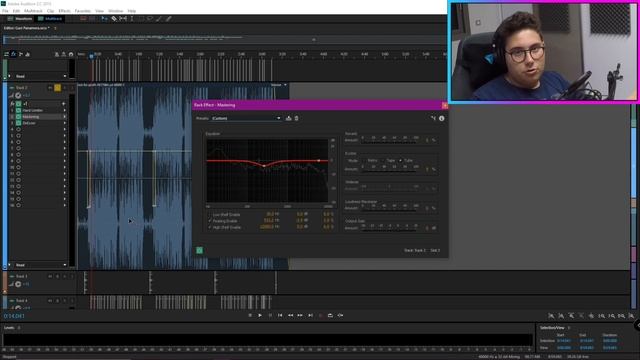This screenshot has width=640, height=360.
Task: Open the Effects menu
Action: click(x=64, y=11)
